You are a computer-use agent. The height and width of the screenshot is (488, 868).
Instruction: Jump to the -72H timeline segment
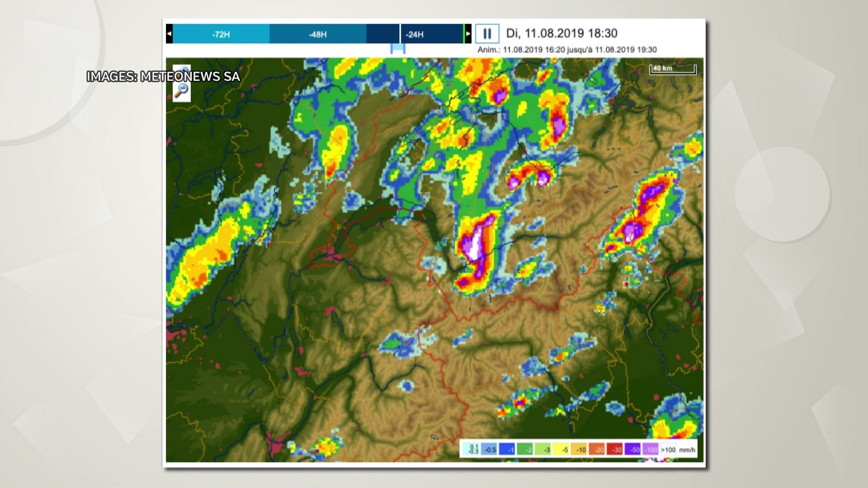221,34
